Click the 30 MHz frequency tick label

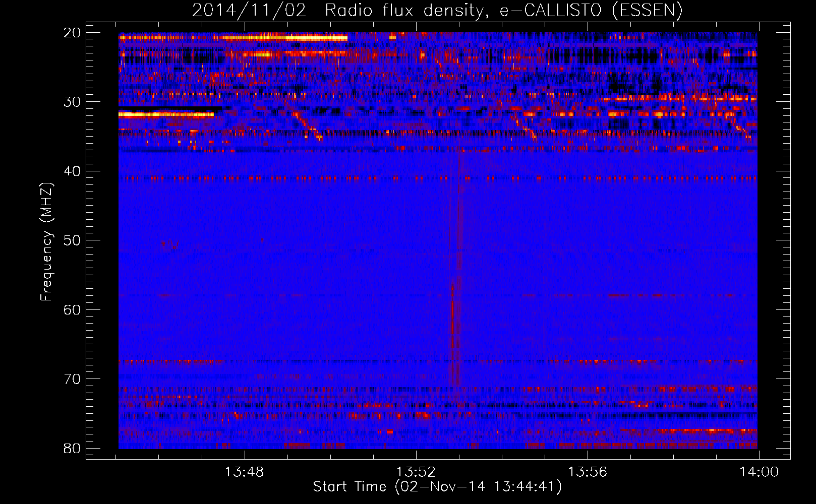pos(72,102)
